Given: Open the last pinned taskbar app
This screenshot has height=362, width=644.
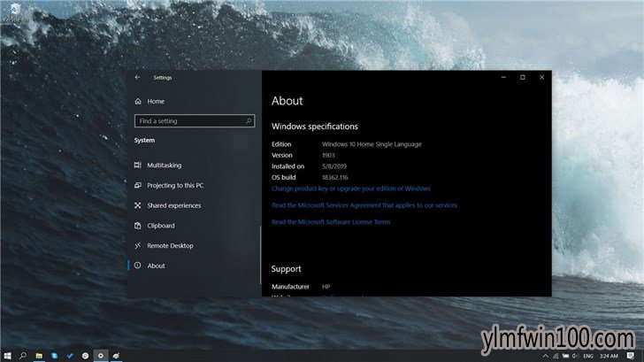Looking at the screenshot, I should [116, 356].
